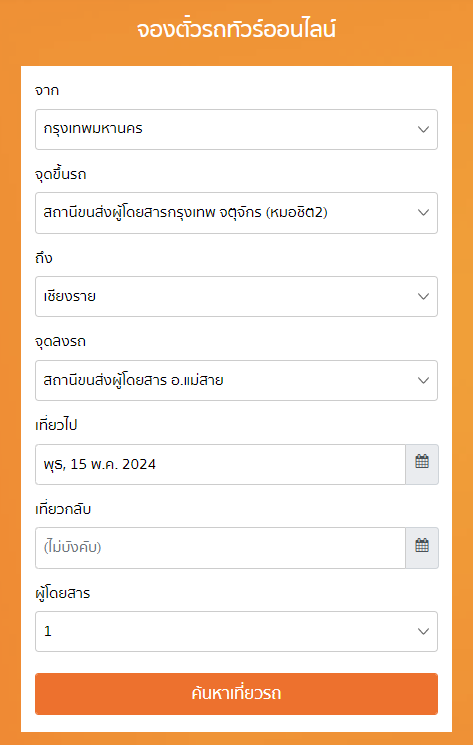This screenshot has height=745, width=473.
Task: Open the return date calendar icon
Action: click(x=422, y=548)
